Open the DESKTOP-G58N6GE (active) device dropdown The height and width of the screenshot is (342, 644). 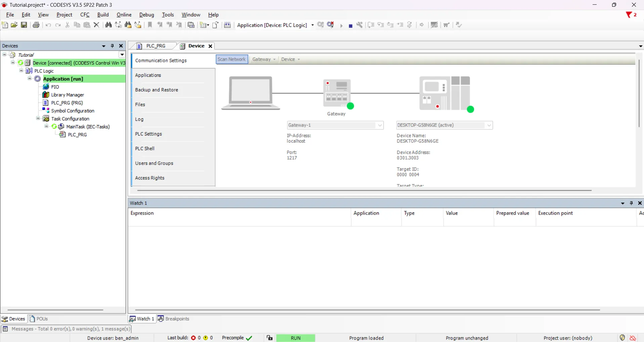[x=489, y=125]
